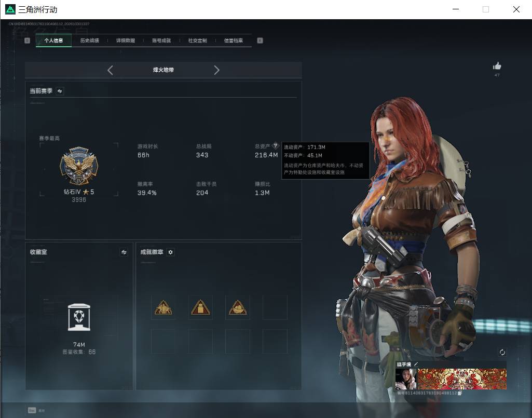
Task: Click the rank score 3996
Action: [x=79, y=200]
